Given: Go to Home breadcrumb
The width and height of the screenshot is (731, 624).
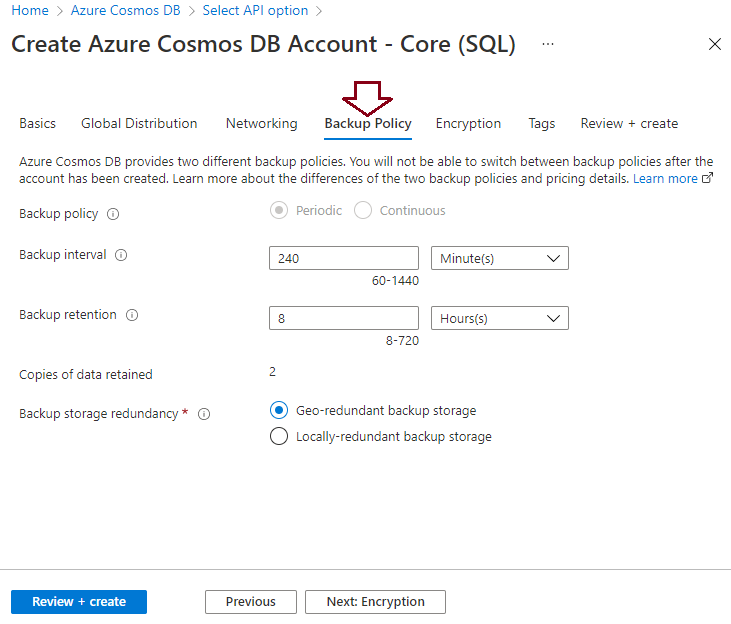Looking at the screenshot, I should [30, 10].
